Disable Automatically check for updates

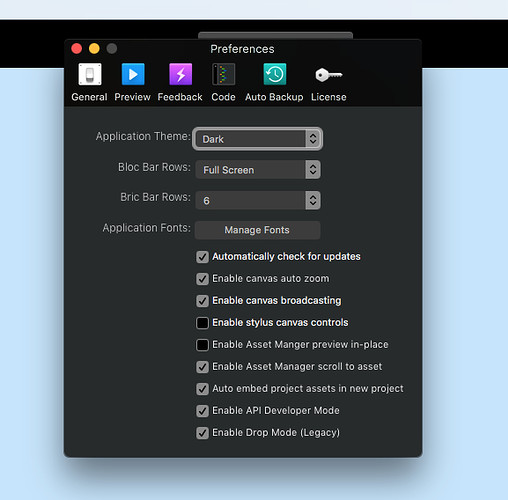[202, 257]
